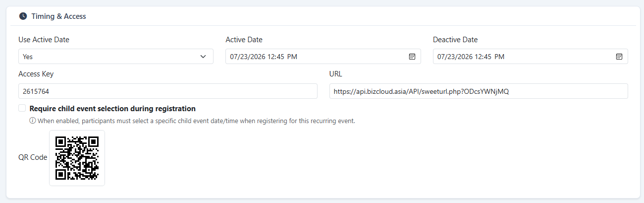Click into the URL field
This screenshot has width=644, height=203.
[x=479, y=91]
